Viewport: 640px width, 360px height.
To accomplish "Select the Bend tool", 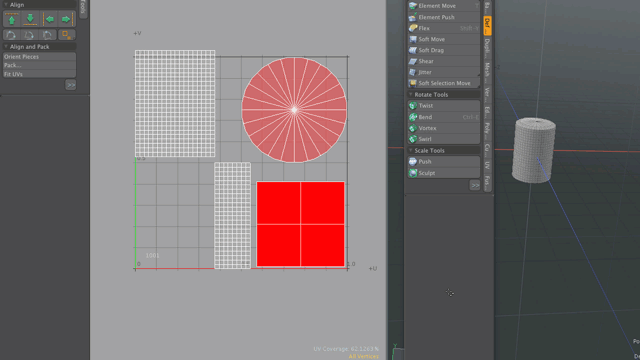I will click(443, 117).
